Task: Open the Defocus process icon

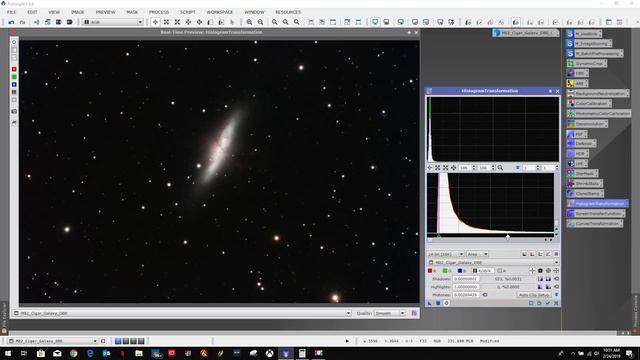Action: click(x=581, y=144)
